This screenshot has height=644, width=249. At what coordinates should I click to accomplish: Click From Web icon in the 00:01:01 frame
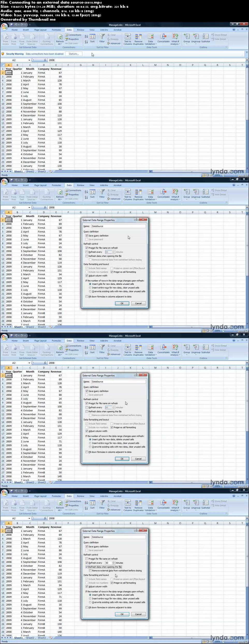(14, 36)
